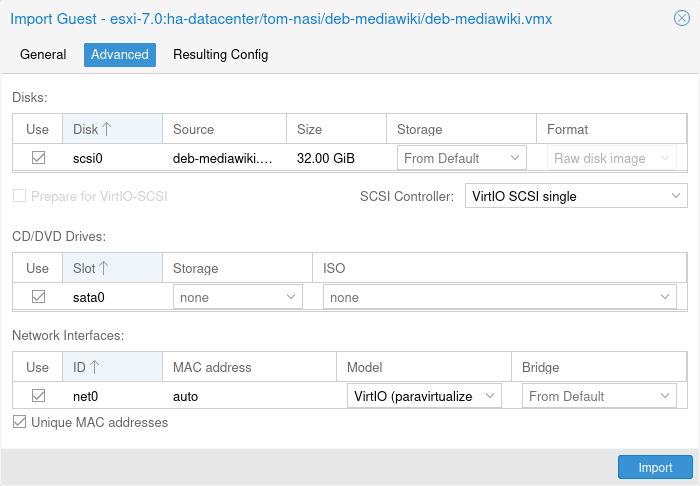The image size is (700, 486).
Task: Sort CD/DVD drives by Slot column
Action: click(x=103, y=268)
